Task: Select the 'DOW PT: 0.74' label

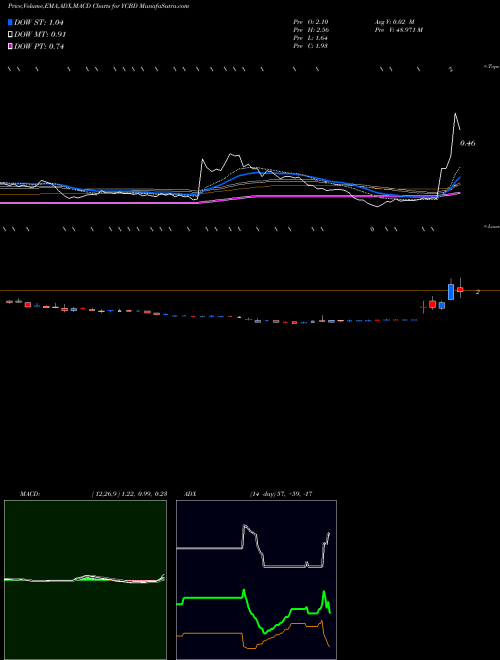Action: (39, 47)
